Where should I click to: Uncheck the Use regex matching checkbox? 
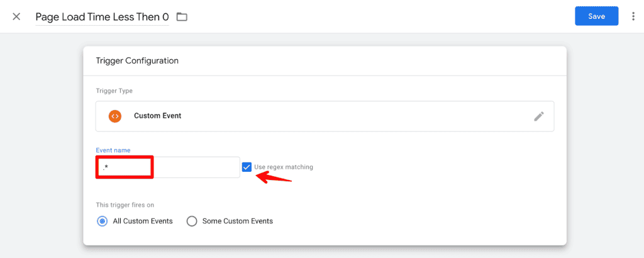(247, 167)
